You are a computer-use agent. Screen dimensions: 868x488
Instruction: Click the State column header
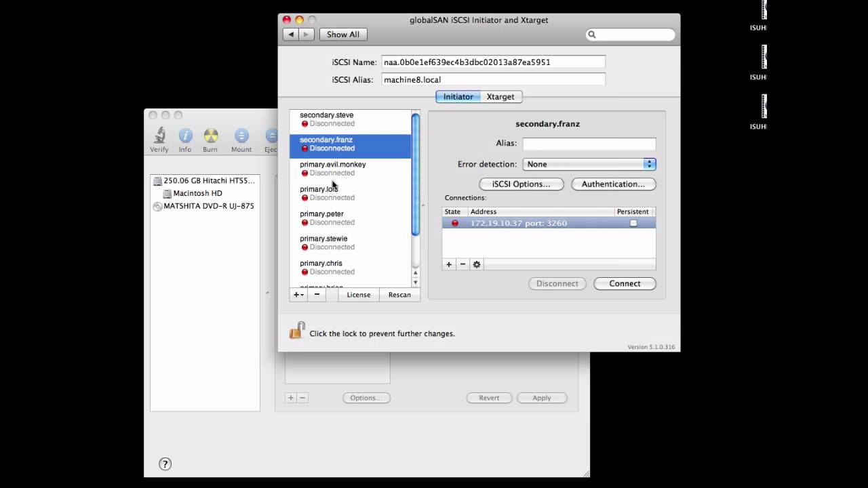455,212
